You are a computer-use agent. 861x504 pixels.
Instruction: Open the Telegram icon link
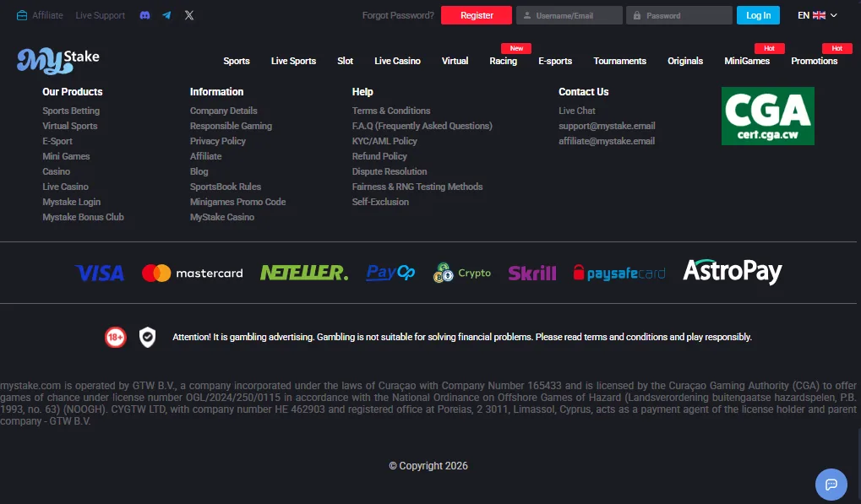(x=167, y=15)
